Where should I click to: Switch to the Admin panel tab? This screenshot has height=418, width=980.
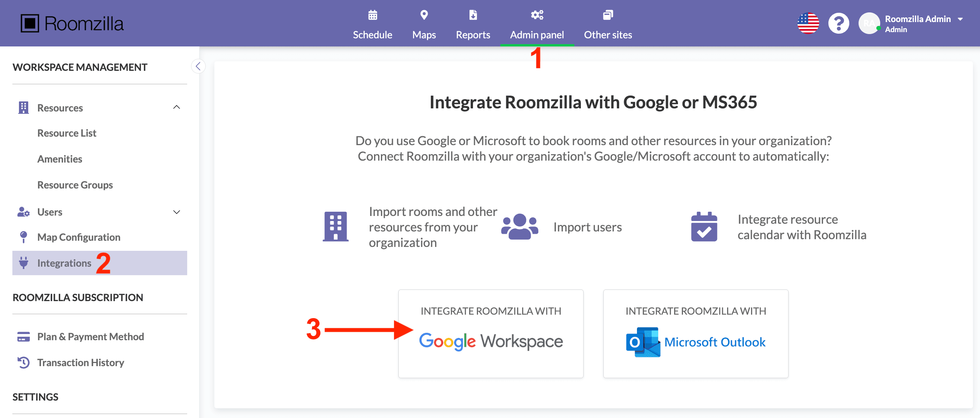(537, 34)
